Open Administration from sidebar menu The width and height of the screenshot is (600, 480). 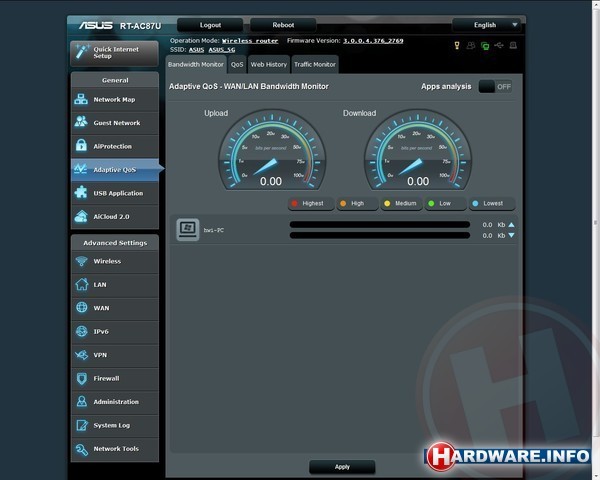click(x=115, y=402)
